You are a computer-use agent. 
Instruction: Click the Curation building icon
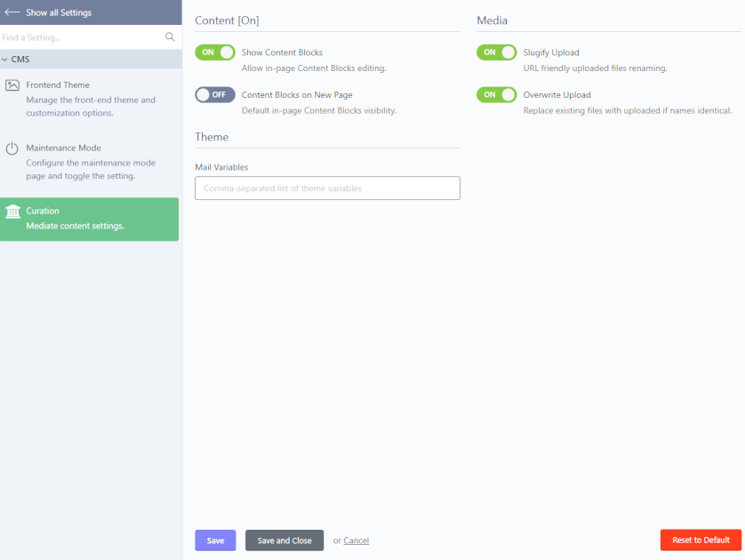coord(12,212)
